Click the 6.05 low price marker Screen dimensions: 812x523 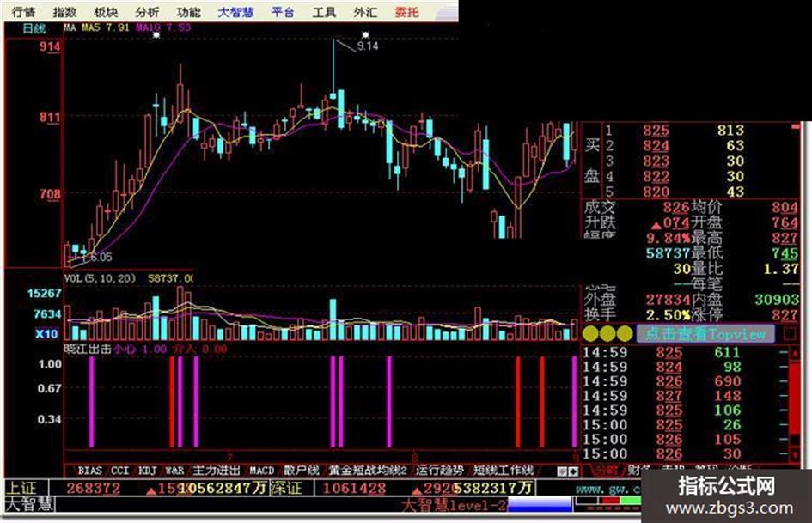101,257
